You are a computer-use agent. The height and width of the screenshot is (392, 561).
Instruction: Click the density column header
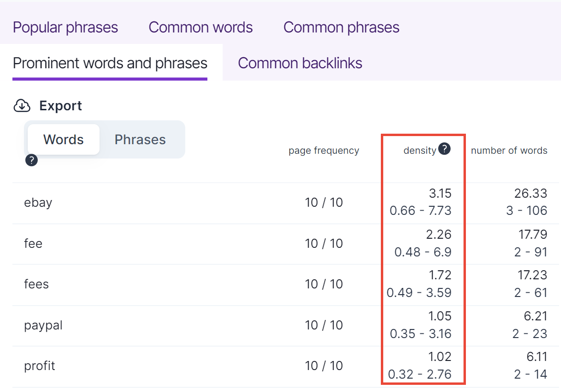pos(420,151)
